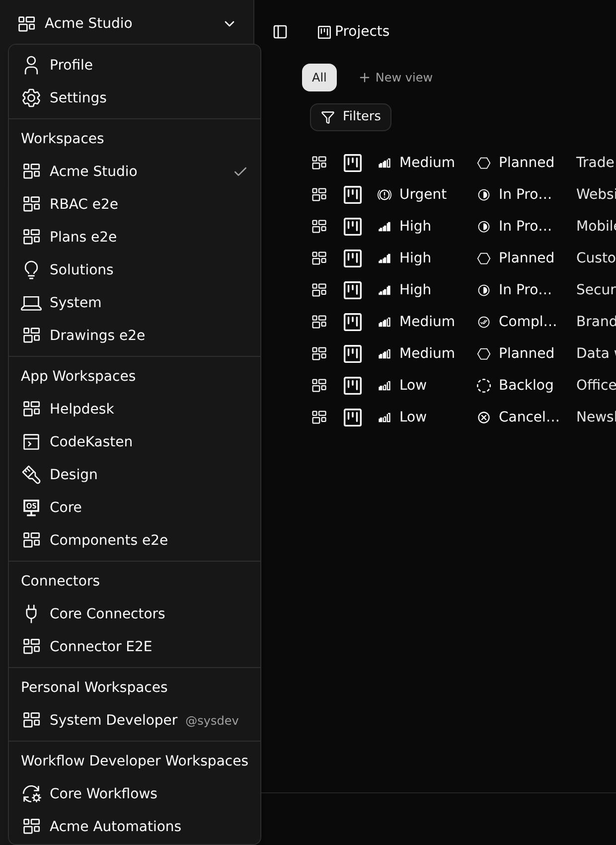Click the Settings gear icon
616x845 pixels.
pos(31,98)
